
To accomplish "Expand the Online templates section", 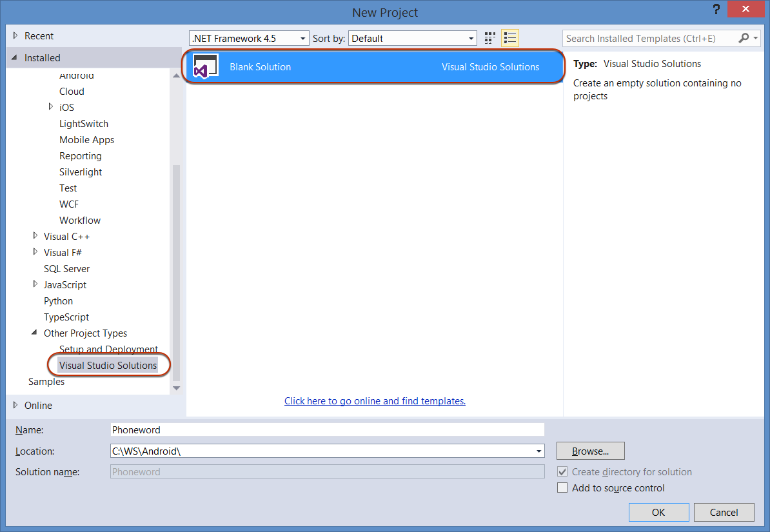I will pyautogui.click(x=16, y=405).
